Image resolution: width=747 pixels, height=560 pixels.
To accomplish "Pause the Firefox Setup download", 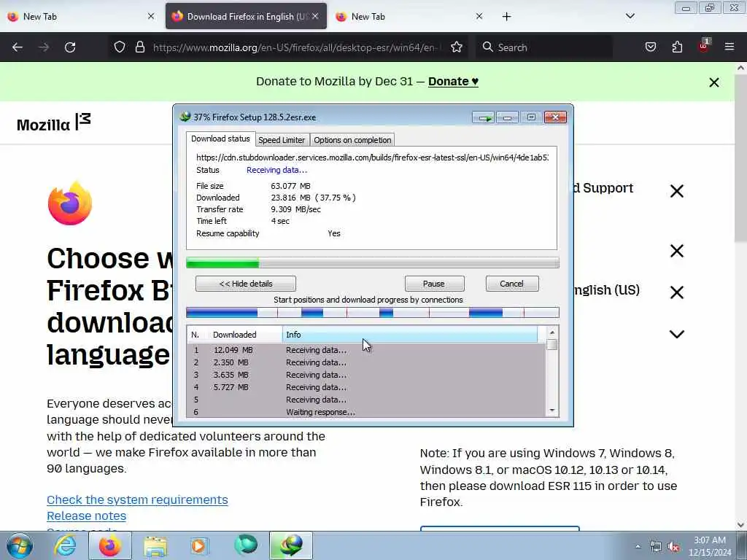I will (434, 284).
